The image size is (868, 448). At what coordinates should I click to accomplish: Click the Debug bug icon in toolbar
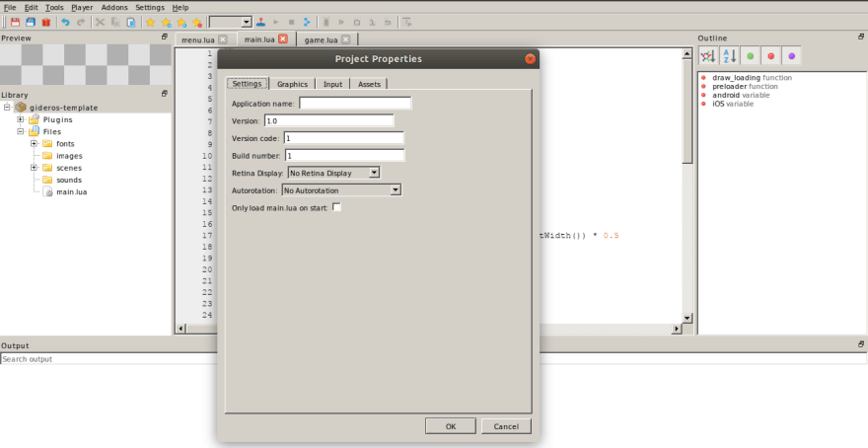(326, 22)
